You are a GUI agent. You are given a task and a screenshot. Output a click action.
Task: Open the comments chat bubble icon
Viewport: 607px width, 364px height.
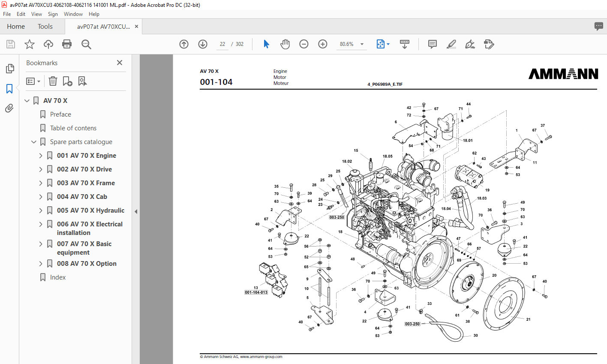click(x=599, y=26)
